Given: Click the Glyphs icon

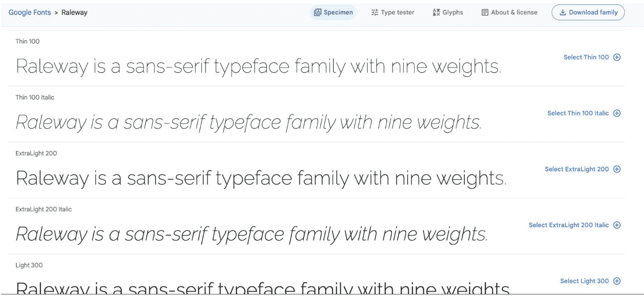Looking at the screenshot, I should (x=436, y=12).
